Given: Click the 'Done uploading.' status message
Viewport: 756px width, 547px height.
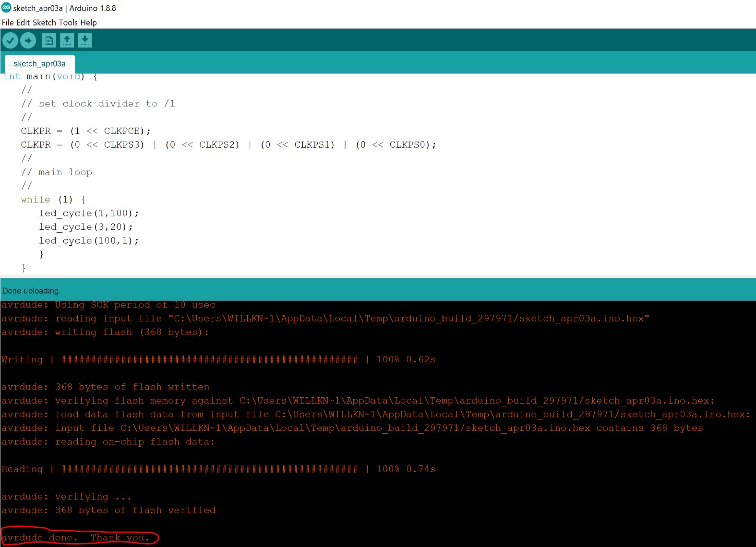Looking at the screenshot, I should (31, 291).
